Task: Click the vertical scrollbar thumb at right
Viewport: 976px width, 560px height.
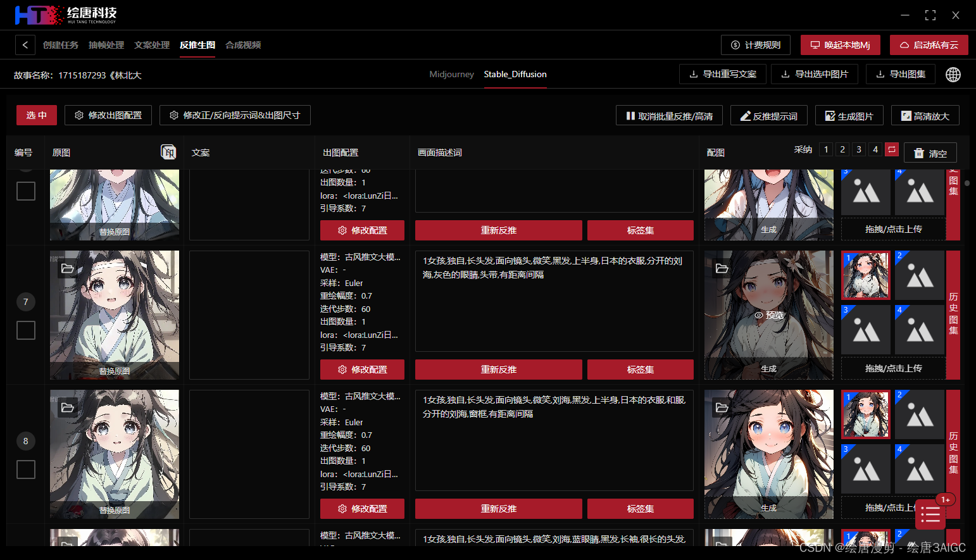Action: point(967,184)
